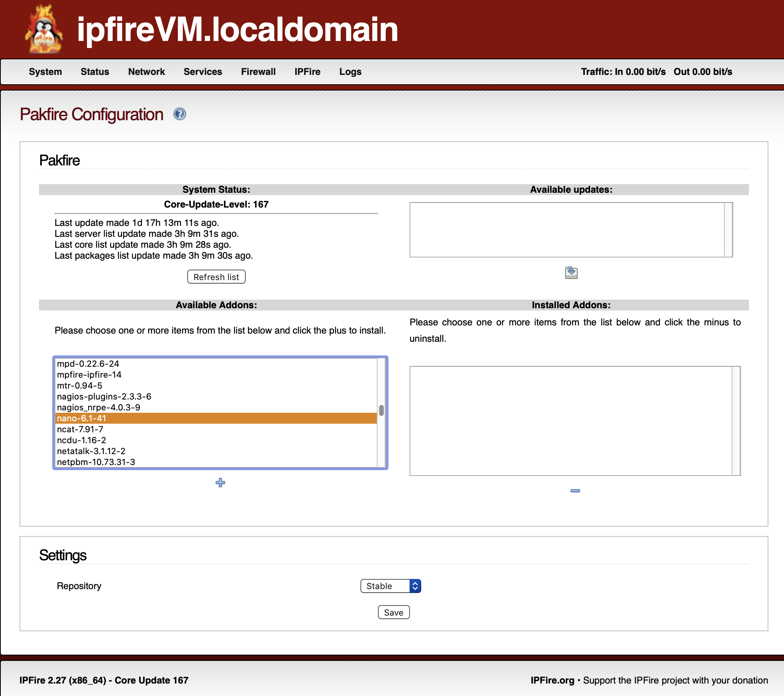Select netpbm-10.73.31-3 addon
This screenshot has width=784, height=696.
point(216,462)
